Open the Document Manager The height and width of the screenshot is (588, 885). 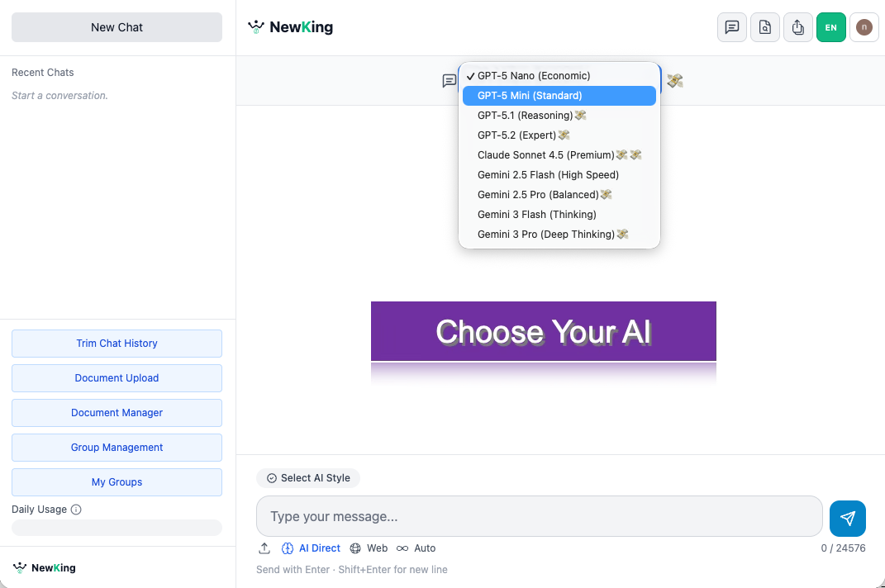coord(116,412)
